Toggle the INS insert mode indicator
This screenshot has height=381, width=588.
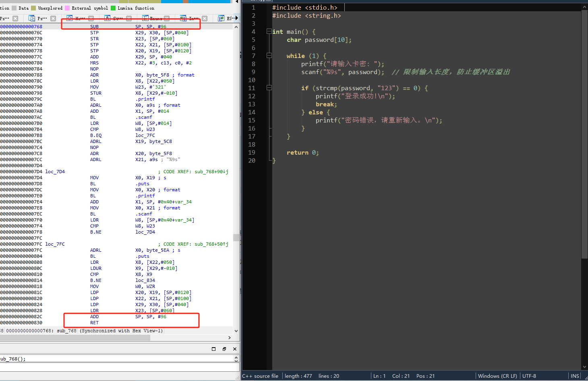click(x=575, y=376)
